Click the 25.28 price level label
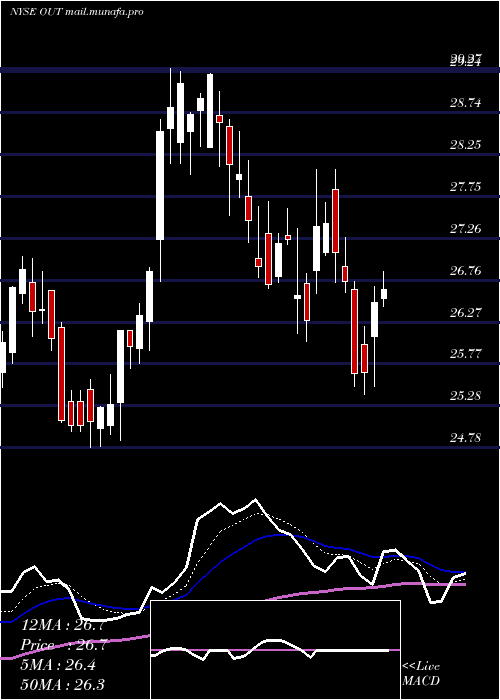Image resolution: width=500 pixels, height=700 pixels. [x=466, y=396]
